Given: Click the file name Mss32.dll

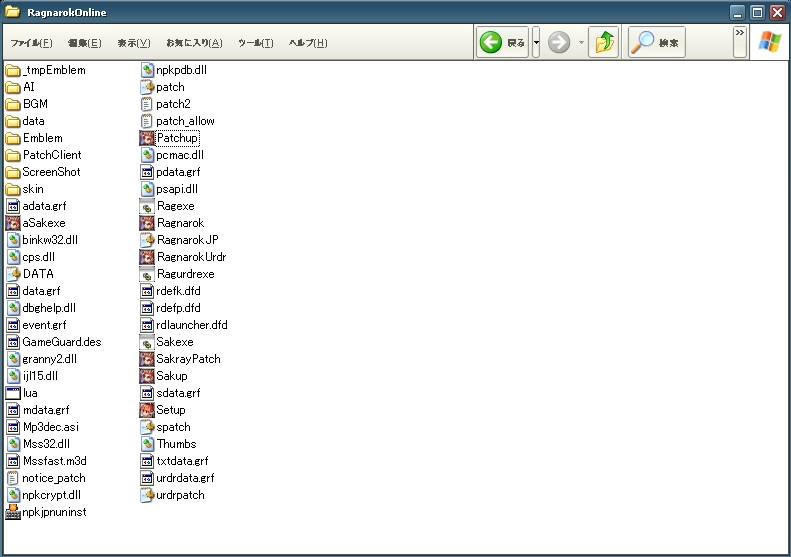Looking at the screenshot, I should [x=46, y=444].
